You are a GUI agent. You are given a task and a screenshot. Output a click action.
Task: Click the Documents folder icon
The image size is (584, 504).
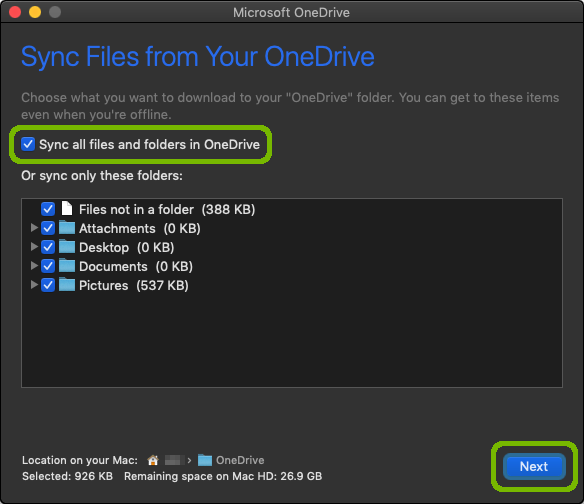click(67, 265)
